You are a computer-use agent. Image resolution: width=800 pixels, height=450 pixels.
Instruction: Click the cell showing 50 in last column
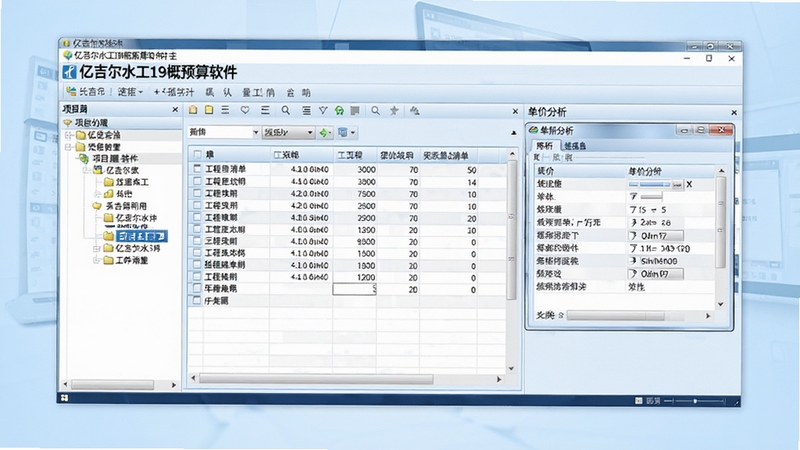point(449,169)
